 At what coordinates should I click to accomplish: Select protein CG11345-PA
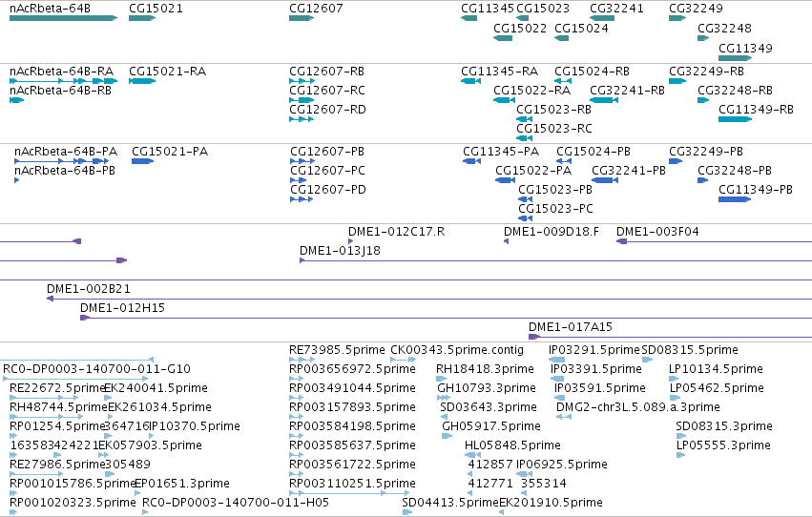coord(471,161)
